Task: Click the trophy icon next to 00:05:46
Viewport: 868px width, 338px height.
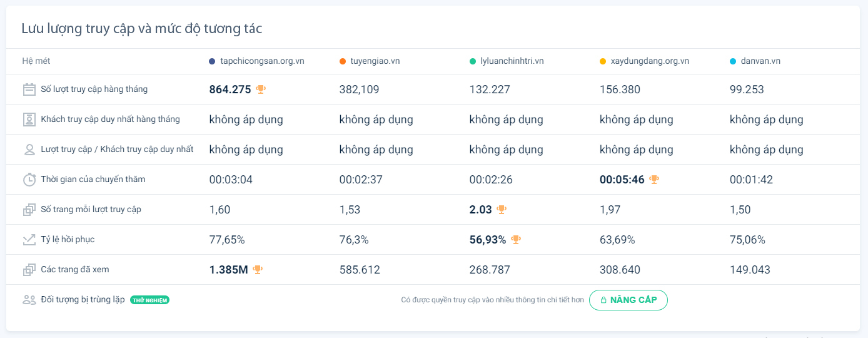Action: pos(654,180)
